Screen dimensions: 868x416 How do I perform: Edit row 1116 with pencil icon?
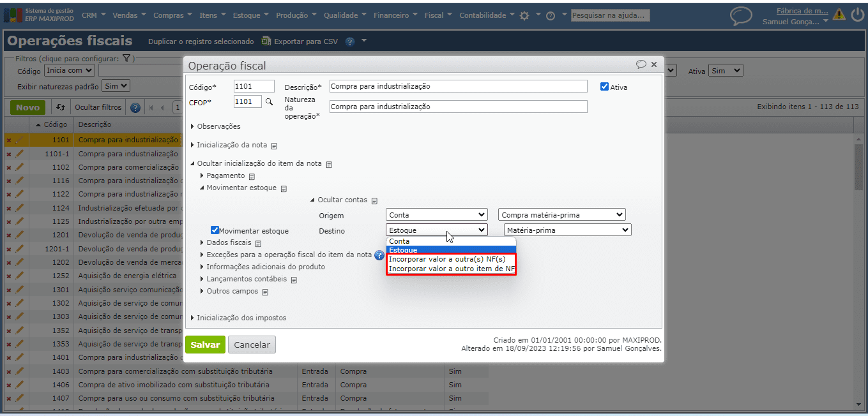[x=19, y=181]
